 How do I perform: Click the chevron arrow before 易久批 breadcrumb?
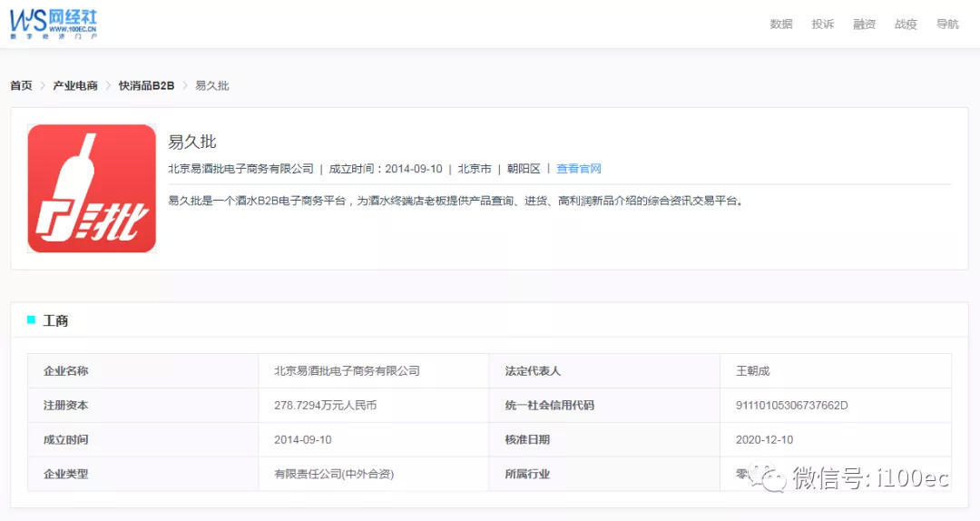pos(185,85)
